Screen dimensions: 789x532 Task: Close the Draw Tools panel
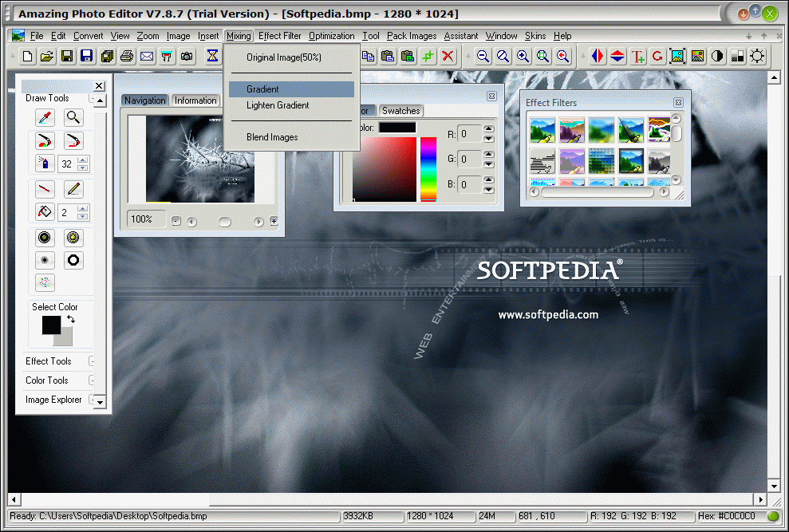(99, 86)
